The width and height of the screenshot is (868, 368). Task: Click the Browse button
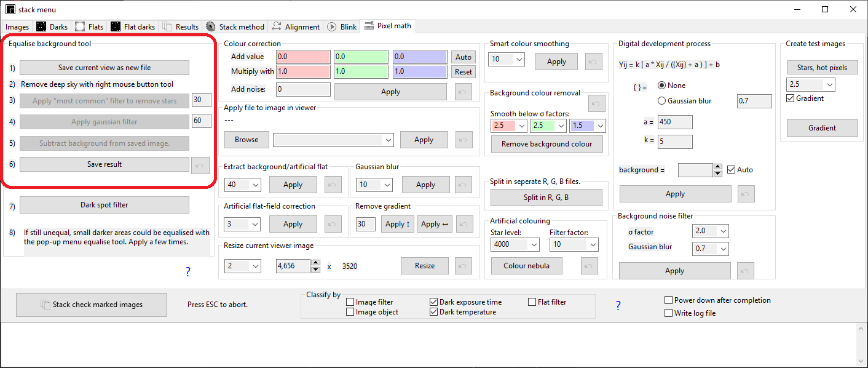click(247, 140)
